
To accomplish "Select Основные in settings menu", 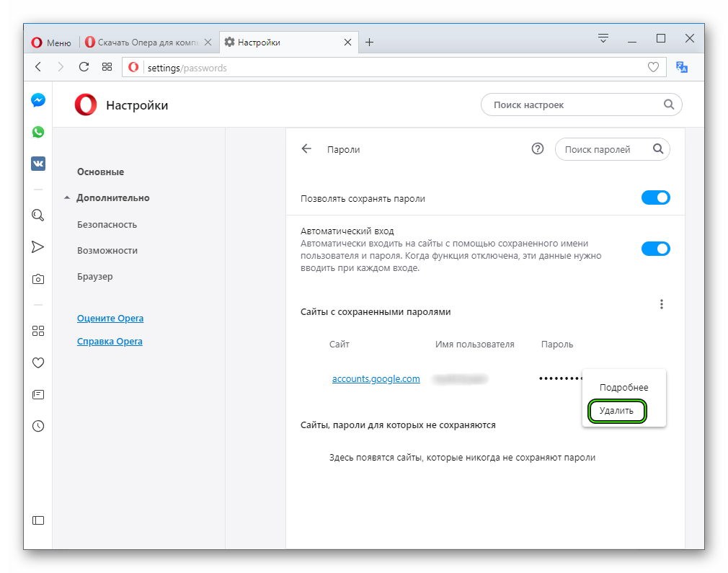I will click(x=101, y=172).
